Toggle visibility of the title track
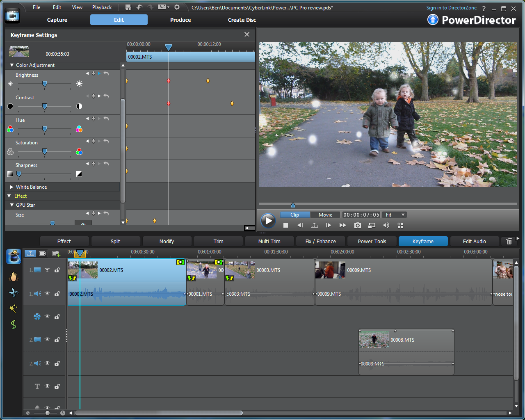Image resolution: width=525 pixels, height=420 pixels. click(47, 386)
